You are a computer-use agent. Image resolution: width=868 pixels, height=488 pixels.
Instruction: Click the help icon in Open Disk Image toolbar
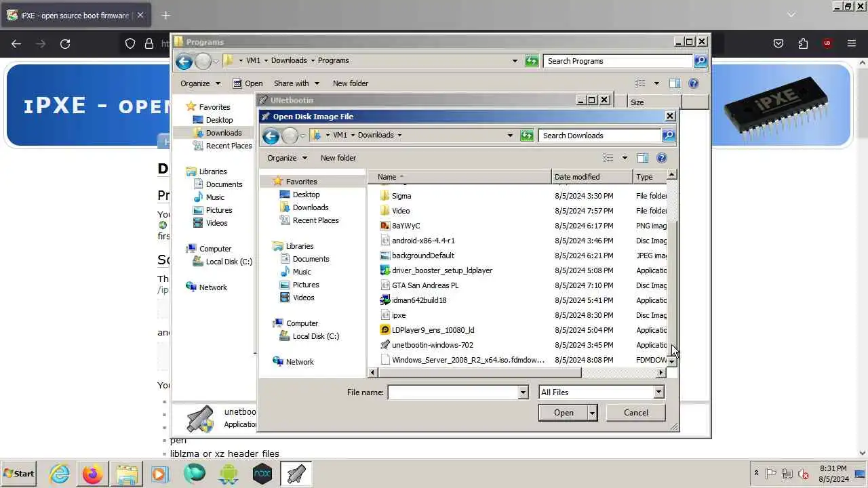tap(662, 158)
